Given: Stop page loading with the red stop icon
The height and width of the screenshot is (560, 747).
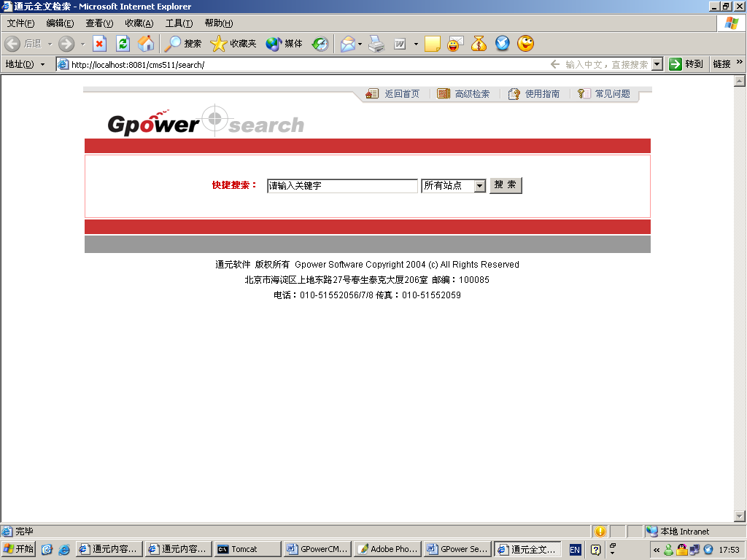Looking at the screenshot, I should 99,44.
